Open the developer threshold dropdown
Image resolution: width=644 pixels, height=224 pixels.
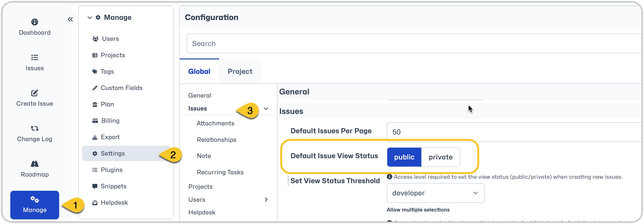[x=435, y=193]
